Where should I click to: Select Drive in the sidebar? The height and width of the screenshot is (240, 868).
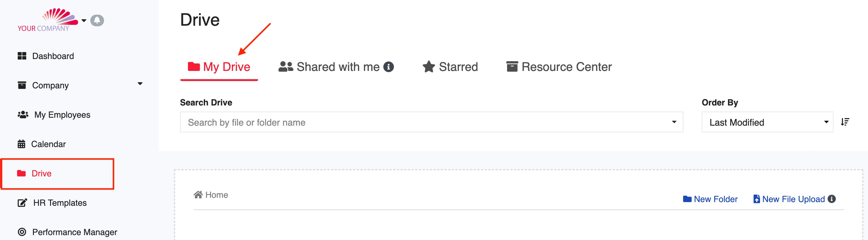41,173
